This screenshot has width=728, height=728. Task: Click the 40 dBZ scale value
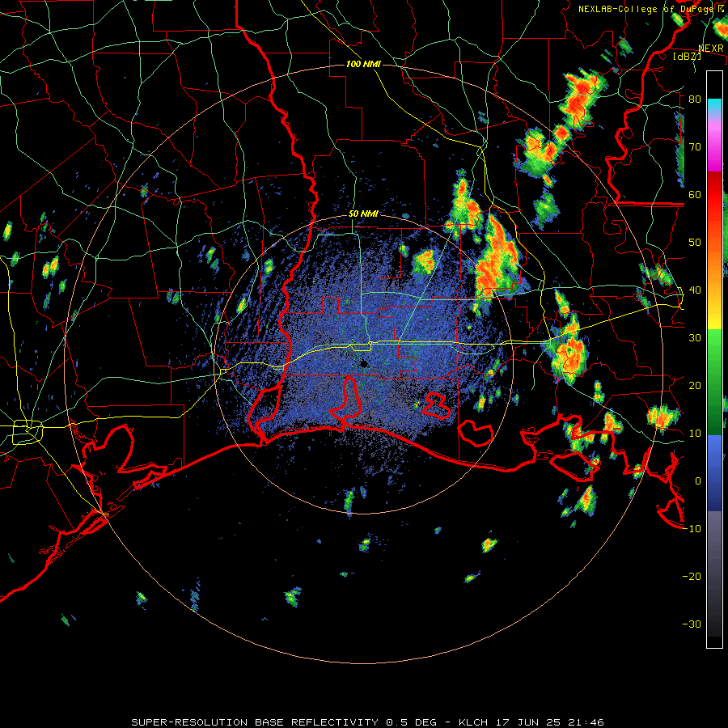pos(695,290)
